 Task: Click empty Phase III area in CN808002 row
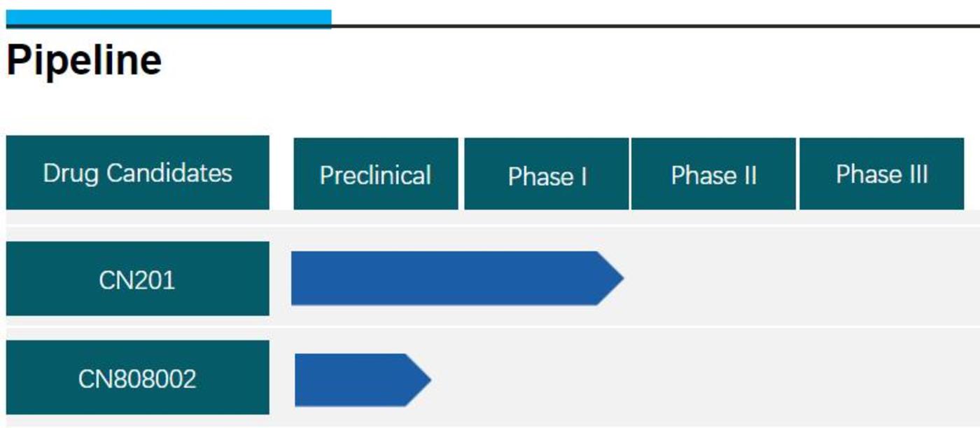[x=881, y=380]
